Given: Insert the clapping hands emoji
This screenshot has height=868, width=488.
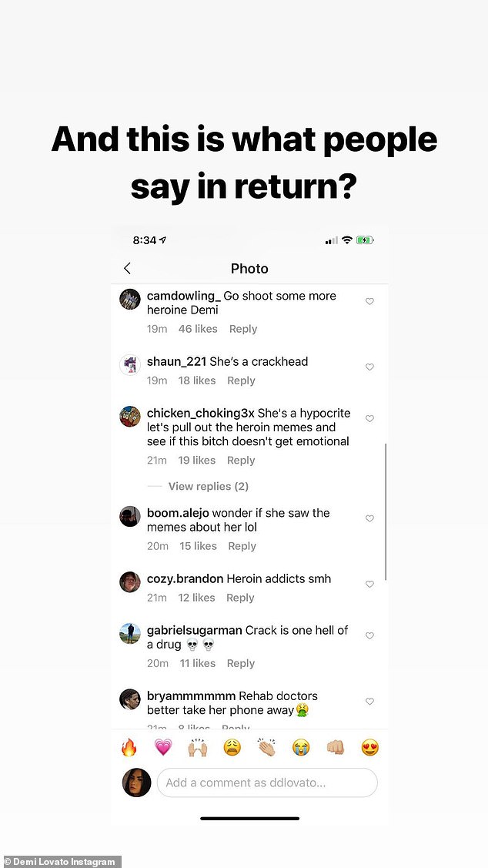Looking at the screenshot, I should pos(266,747).
